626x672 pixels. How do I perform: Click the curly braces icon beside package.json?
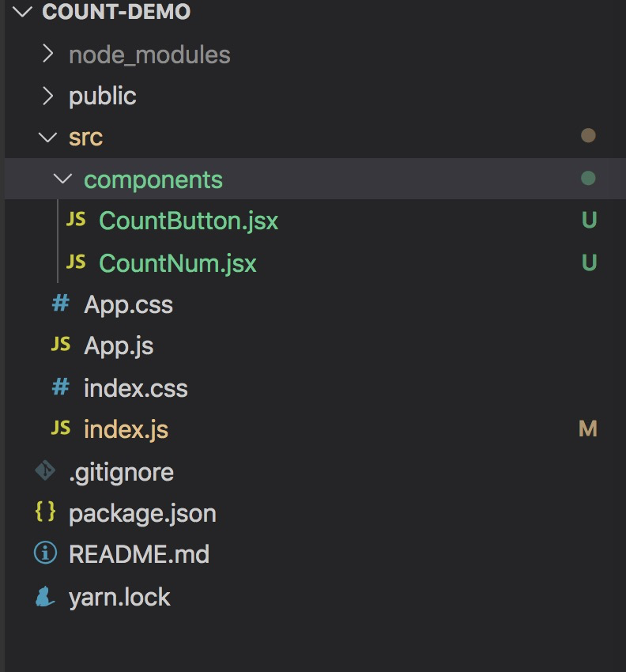pos(45,512)
